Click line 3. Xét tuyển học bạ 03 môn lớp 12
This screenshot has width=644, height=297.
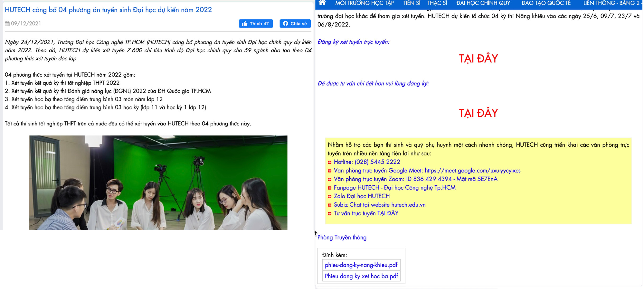pos(84,99)
